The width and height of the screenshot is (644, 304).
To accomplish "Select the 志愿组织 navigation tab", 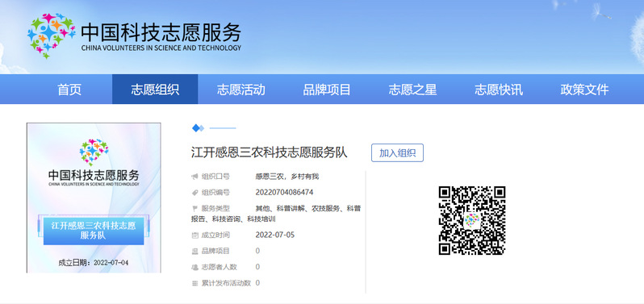I will coord(155,90).
